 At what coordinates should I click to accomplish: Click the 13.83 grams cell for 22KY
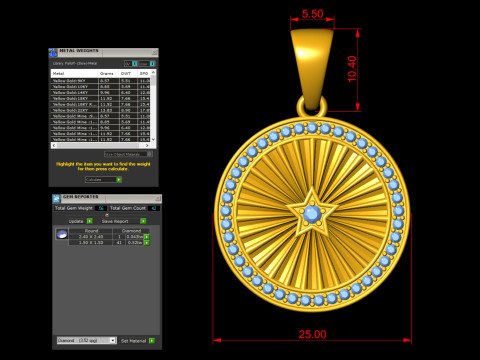(x=108, y=110)
